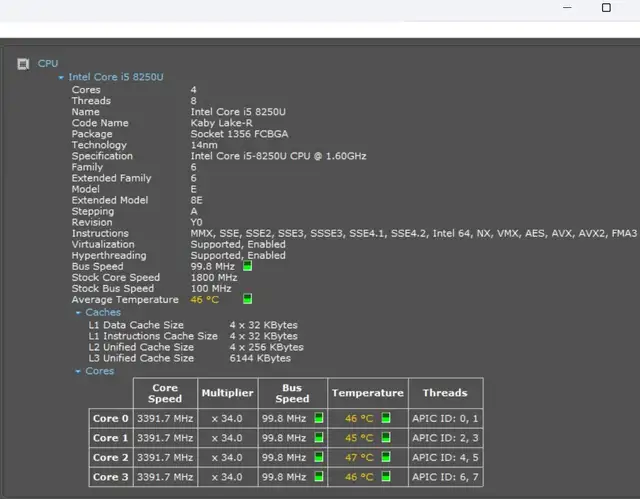Image resolution: width=640 pixels, height=499 pixels.
Task: Click Socket 1356 FCBGA package value
Action: coord(239,134)
